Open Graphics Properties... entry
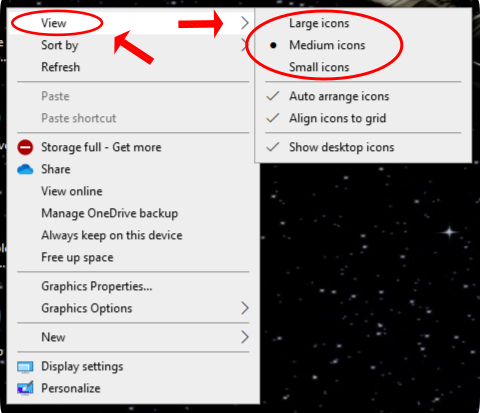Image resolution: width=480 pixels, height=413 pixels. point(97,286)
